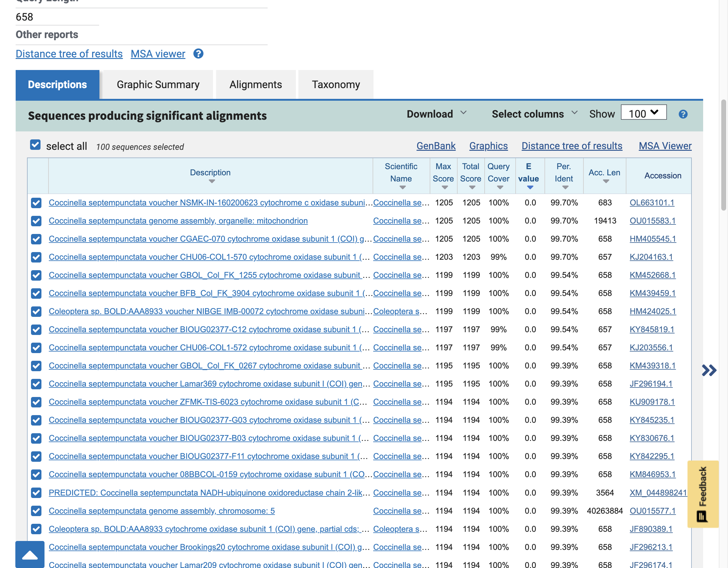
Task: Uncheck the HM405545.1 row checkbox
Action: 36,239
